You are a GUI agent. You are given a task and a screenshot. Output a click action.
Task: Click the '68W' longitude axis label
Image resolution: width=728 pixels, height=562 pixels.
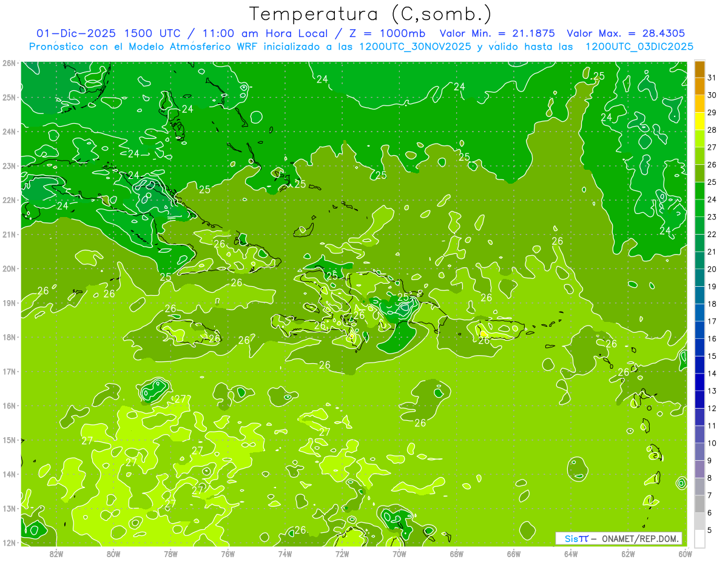[457, 554]
